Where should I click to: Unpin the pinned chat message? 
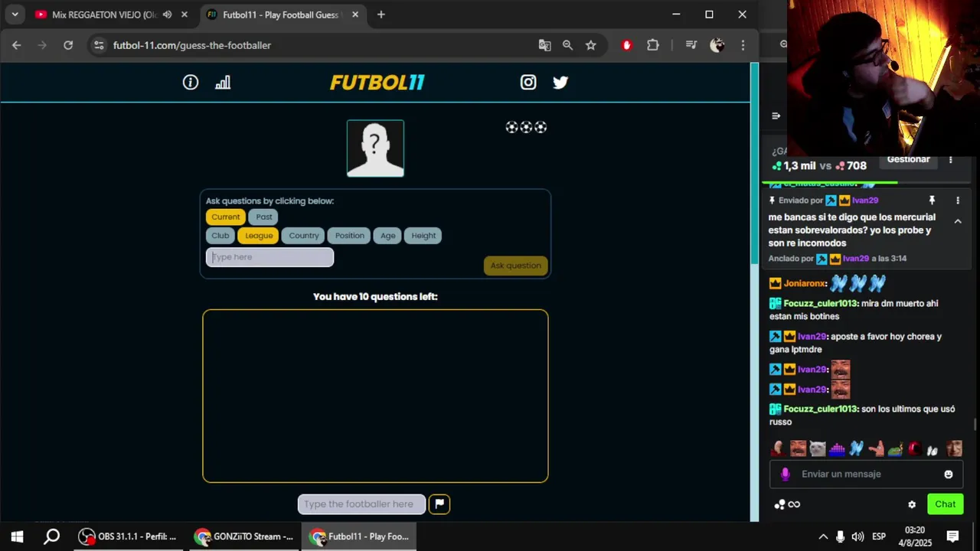tap(932, 201)
